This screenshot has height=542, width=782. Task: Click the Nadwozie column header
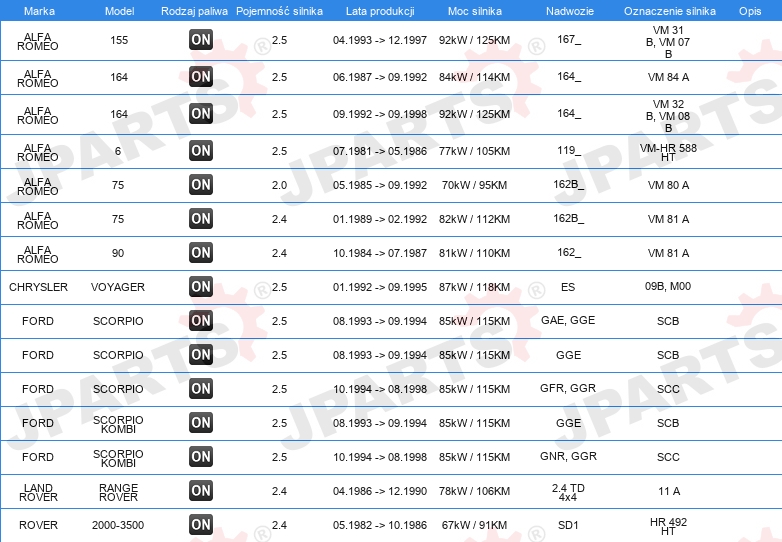570,11
